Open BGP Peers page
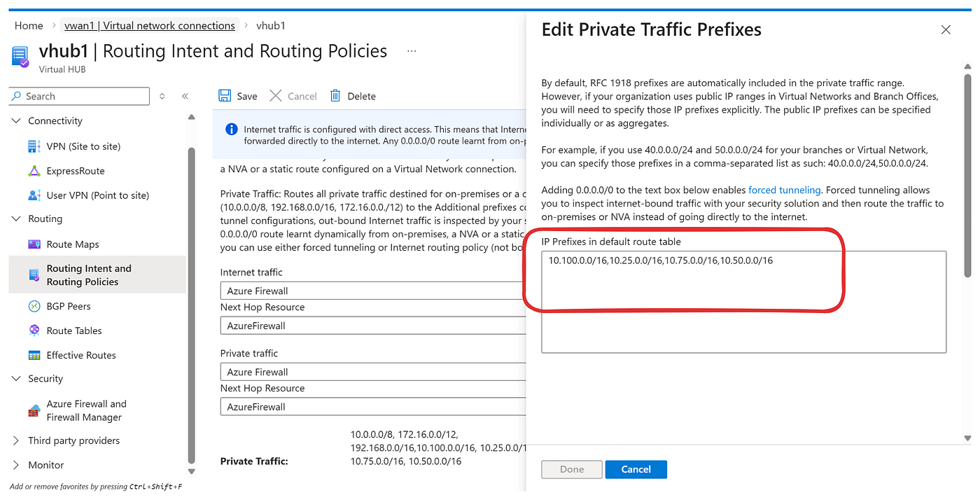The width and height of the screenshot is (980, 500). (69, 306)
